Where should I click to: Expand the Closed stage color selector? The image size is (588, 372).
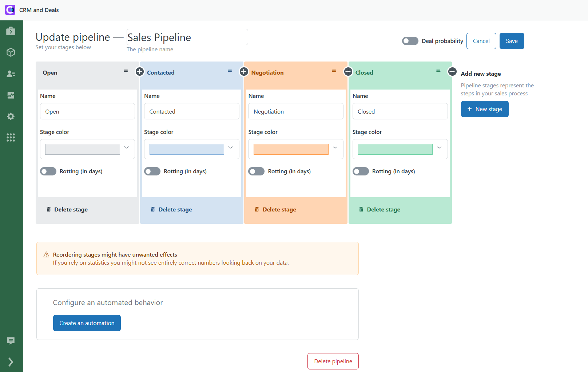pyautogui.click(x=439, y=147)
